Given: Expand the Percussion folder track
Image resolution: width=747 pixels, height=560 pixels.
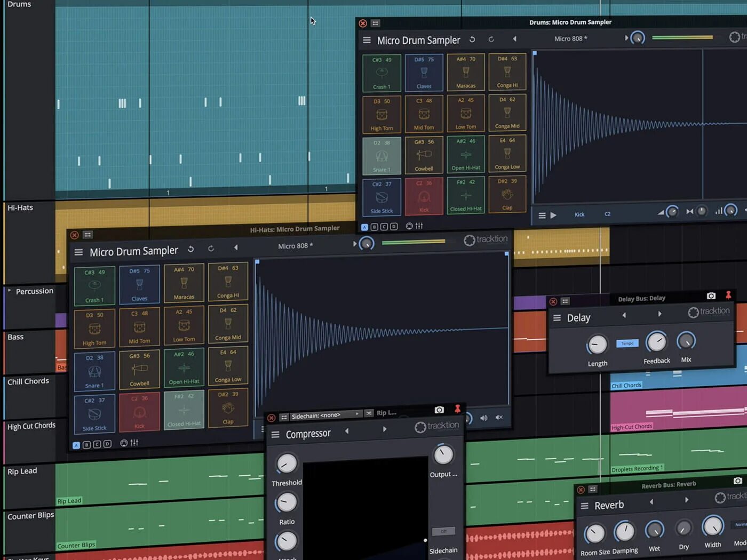Looking at the screenshot, I should coord(9,291).
